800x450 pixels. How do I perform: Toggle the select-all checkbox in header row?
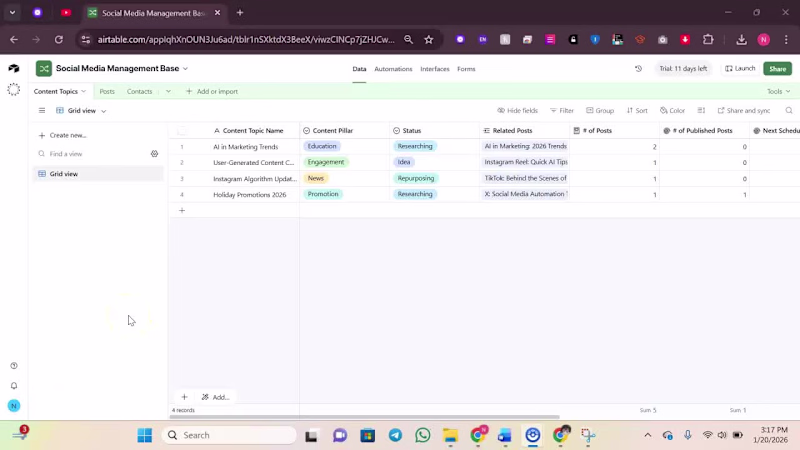coord(182,131)
